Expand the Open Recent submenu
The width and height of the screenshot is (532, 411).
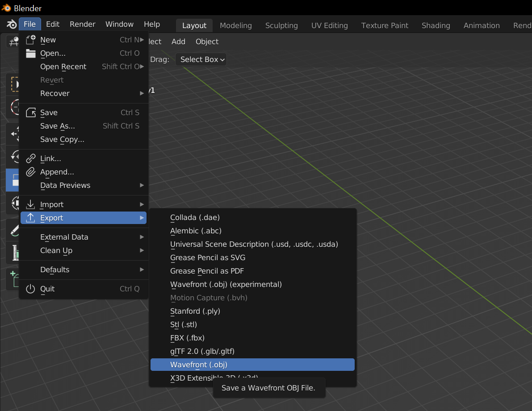point(84,67)
